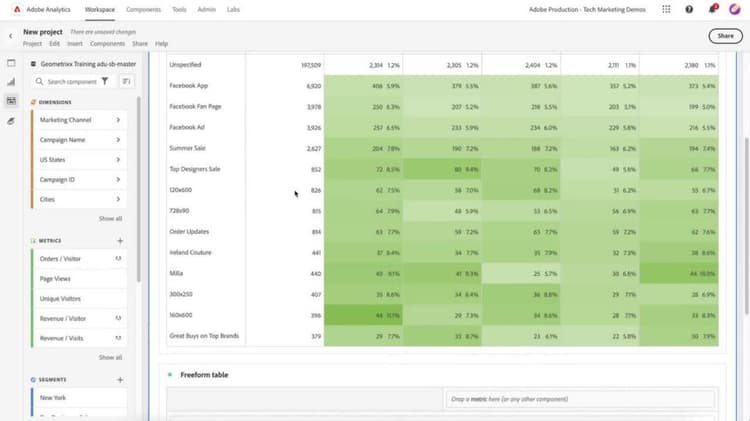Open the Components menu under project title
This screenshot has height=421, width=750.
click(x=107, y=44)
